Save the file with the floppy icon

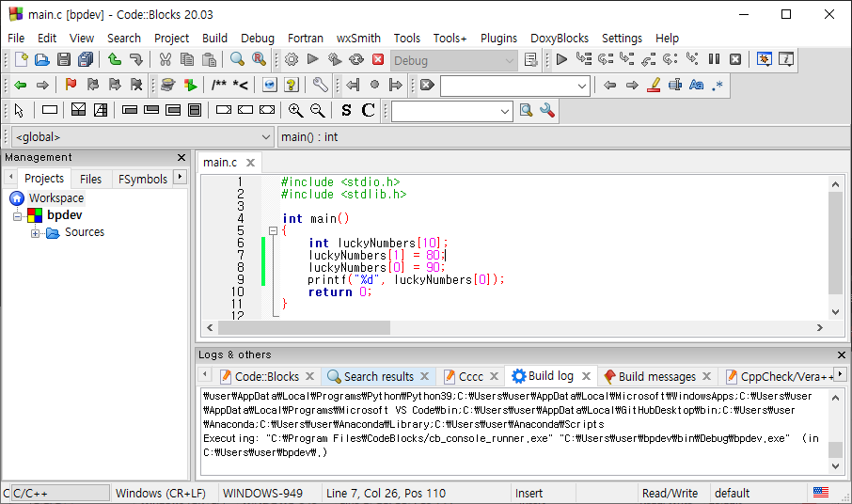pos(64,59)
